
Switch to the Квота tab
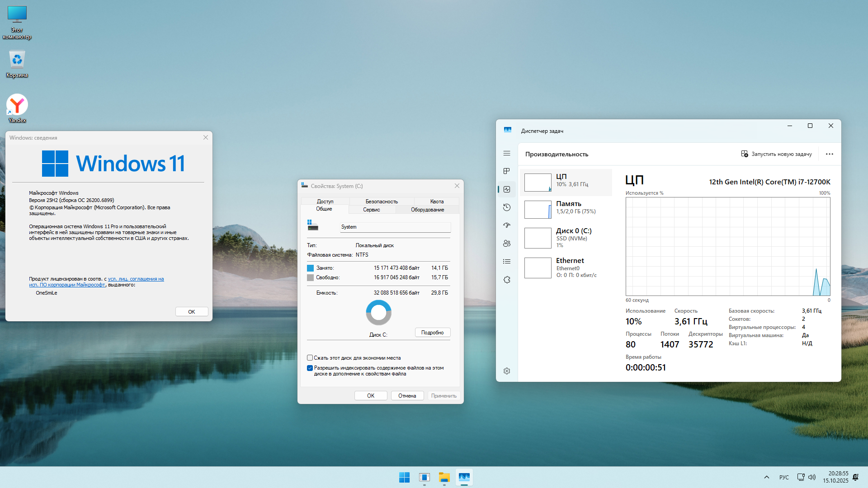436,201
